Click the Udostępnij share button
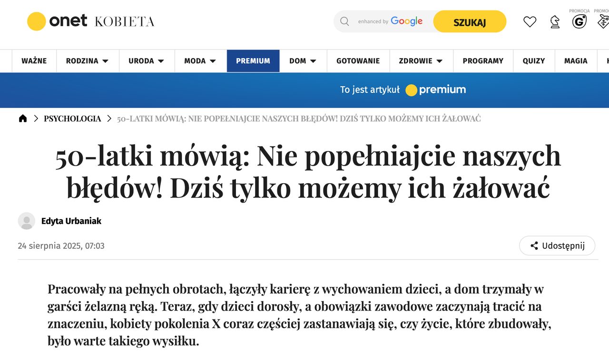The width and height of the screenshot is (609, 364). 557,246
